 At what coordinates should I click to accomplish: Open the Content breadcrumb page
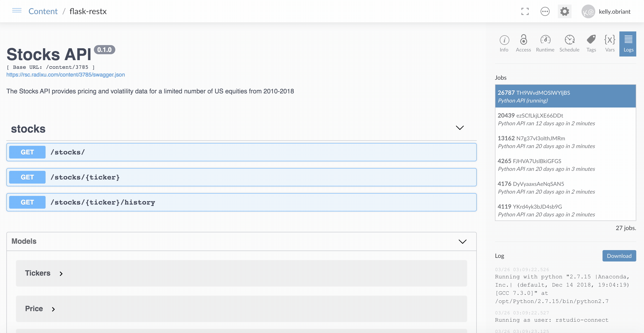point(43,11)
